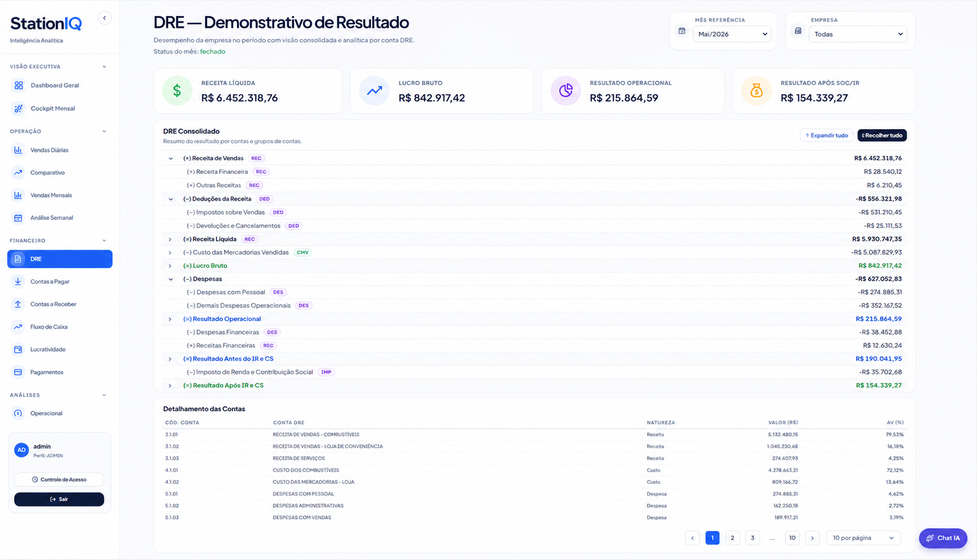Click the Resultado Operacional pie chart icon

click(x=566, y=91)
